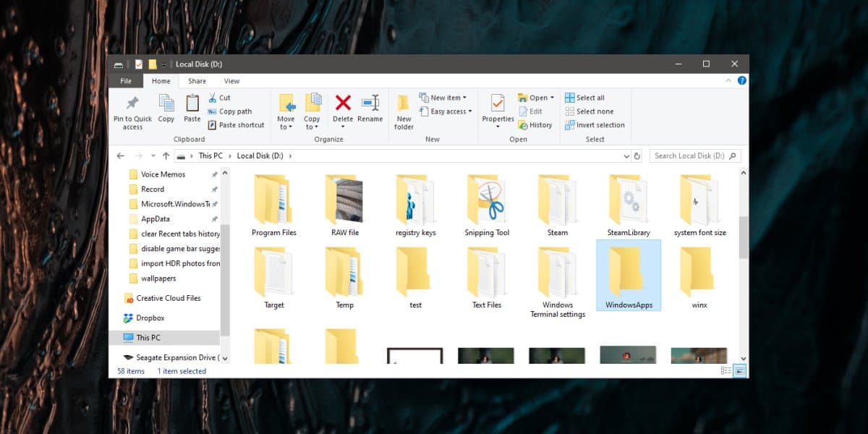This screenshot has width=868, height=434.
Task: Click the red Delete icon in the ribbon
Action: pos(343,105)
